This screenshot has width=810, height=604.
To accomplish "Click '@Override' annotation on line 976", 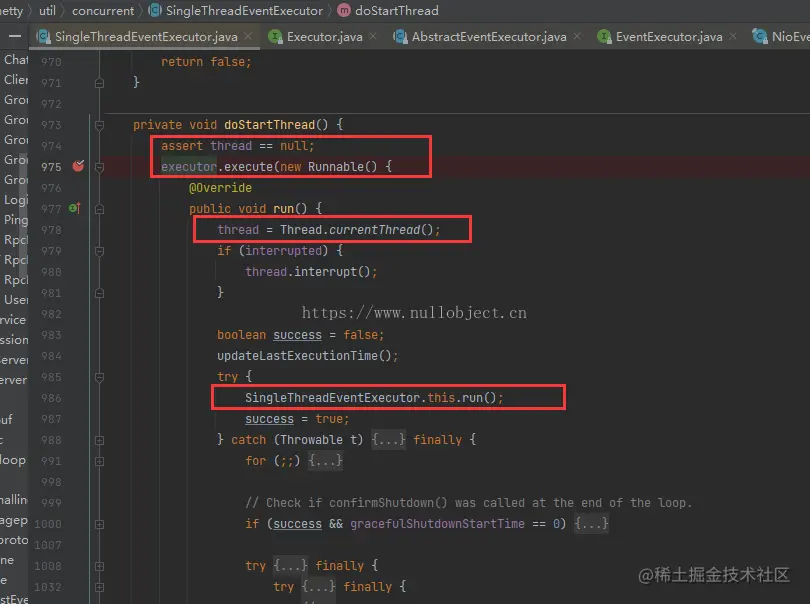I will (x=220, y=188).
